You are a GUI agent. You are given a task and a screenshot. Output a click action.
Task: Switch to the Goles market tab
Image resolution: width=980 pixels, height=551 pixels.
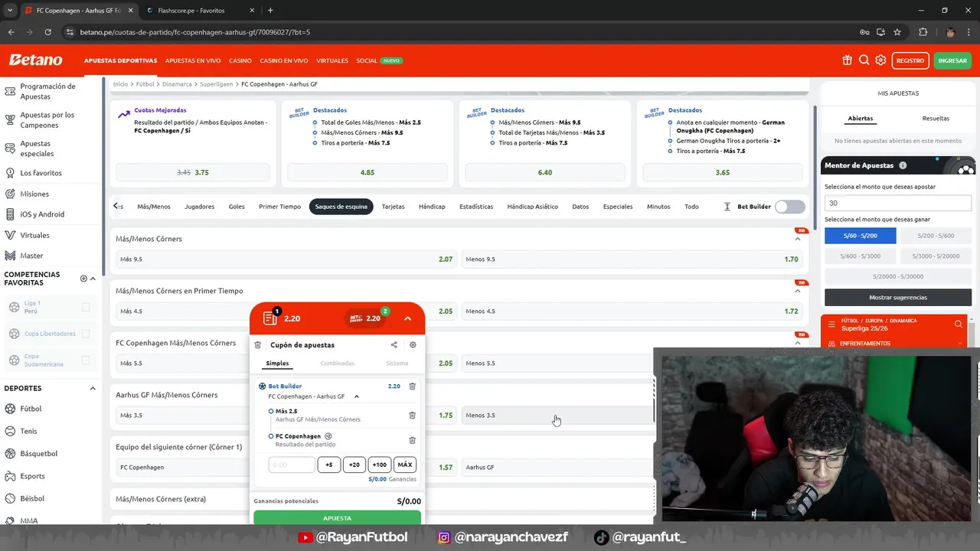(x=237, y=207)
